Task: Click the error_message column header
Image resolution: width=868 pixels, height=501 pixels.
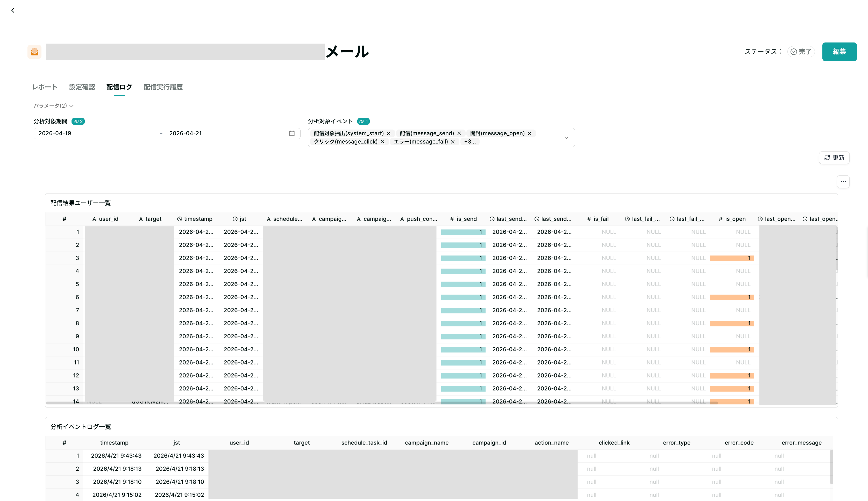Action: (x=801, y=442)
